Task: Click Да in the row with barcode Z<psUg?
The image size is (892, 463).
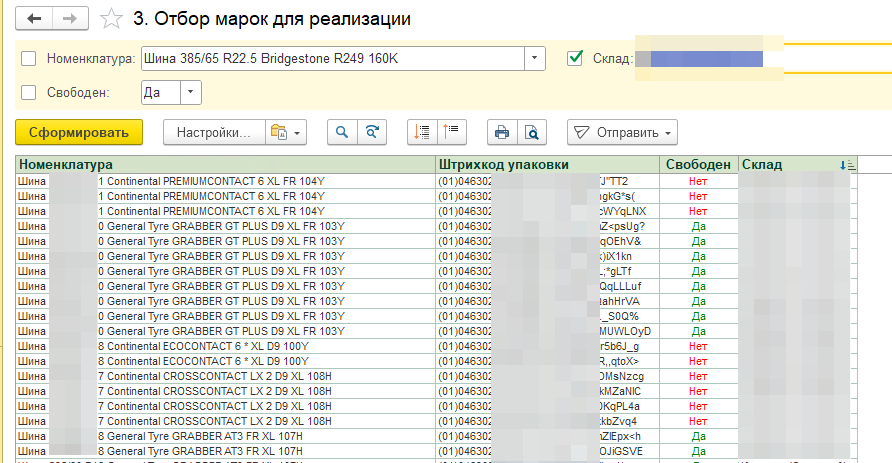Action: point(699,226)
